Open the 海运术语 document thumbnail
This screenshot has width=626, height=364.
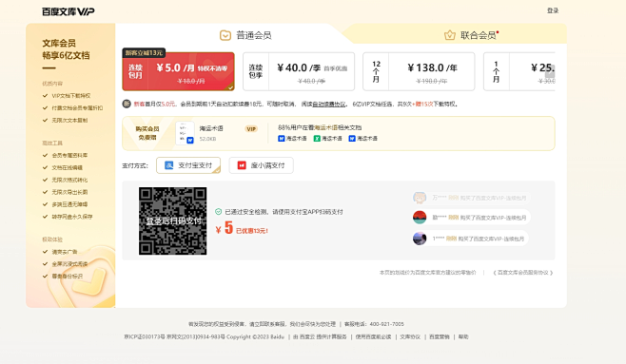point(185,133)
